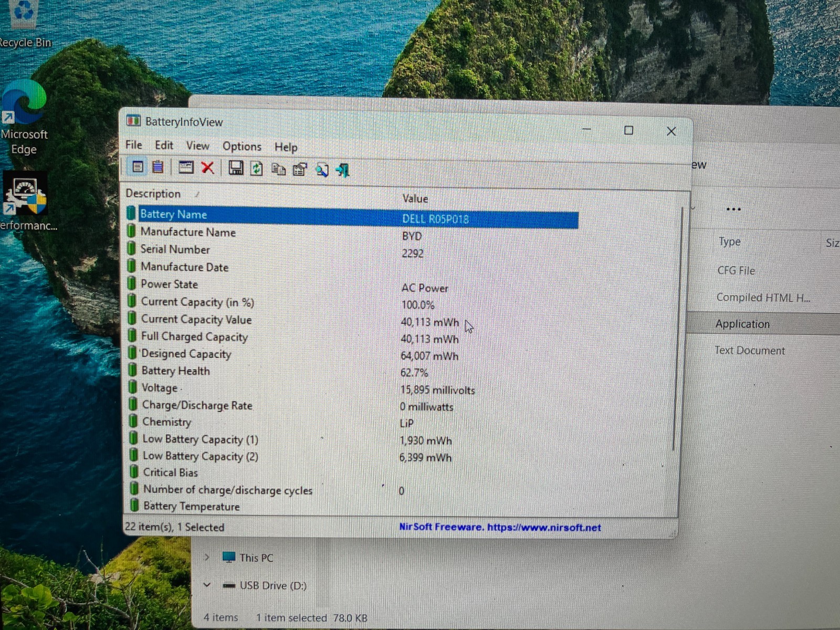Click the BYD manufacturer value
The width and height of the screenshot is (840, 630).
(412, 236)
